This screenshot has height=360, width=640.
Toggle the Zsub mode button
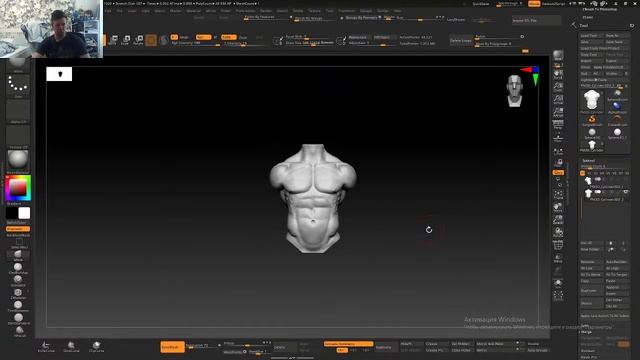(243, 37)
